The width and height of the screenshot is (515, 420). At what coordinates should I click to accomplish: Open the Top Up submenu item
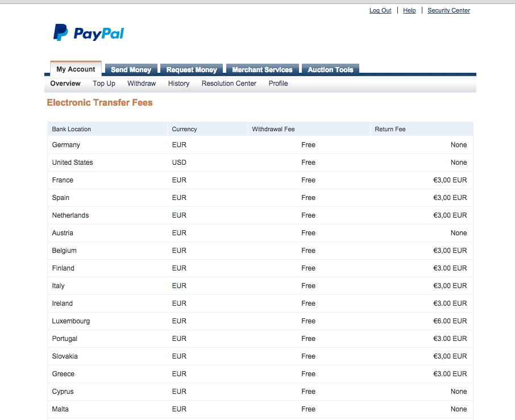(x=104, y=84)
